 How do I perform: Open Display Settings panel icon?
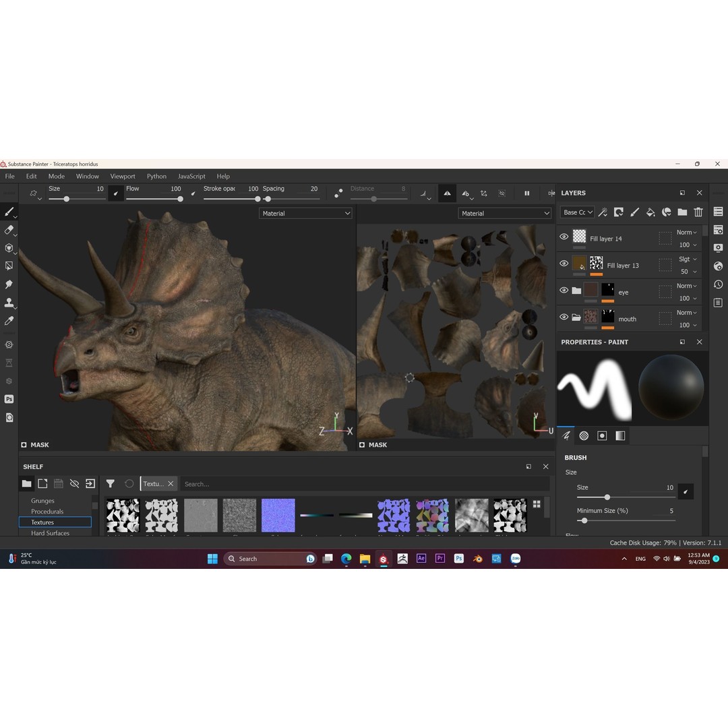pyautogui.click(x=719, y=248)
